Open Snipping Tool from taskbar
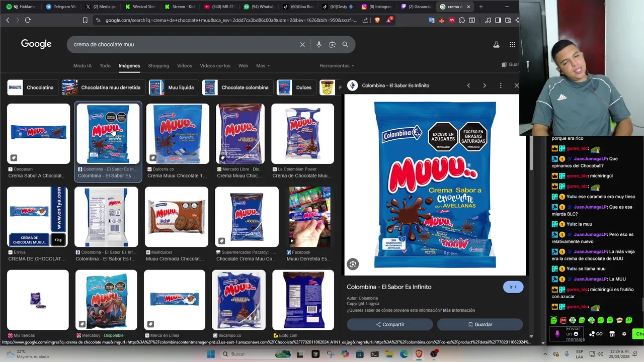644x362 pixels. coord(330,354)
